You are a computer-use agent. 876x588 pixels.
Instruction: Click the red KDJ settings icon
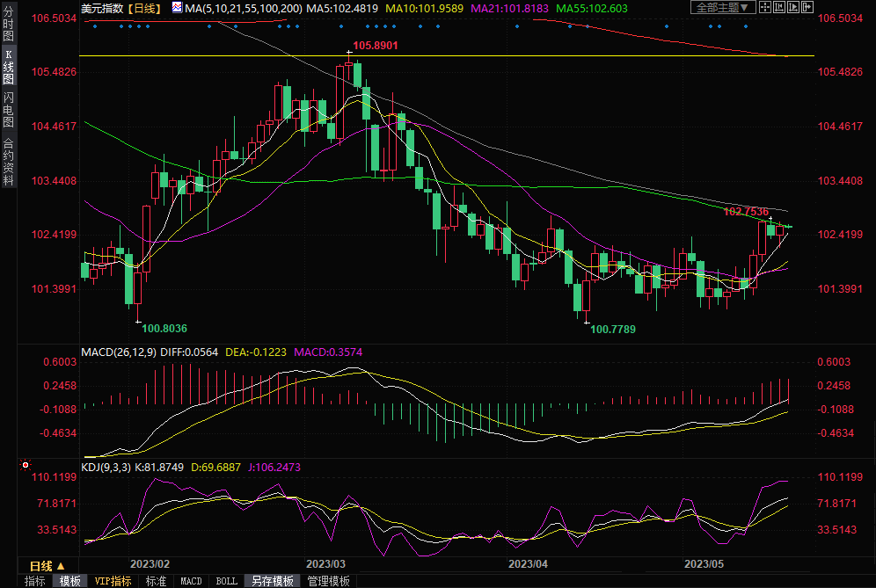(26, 465)
